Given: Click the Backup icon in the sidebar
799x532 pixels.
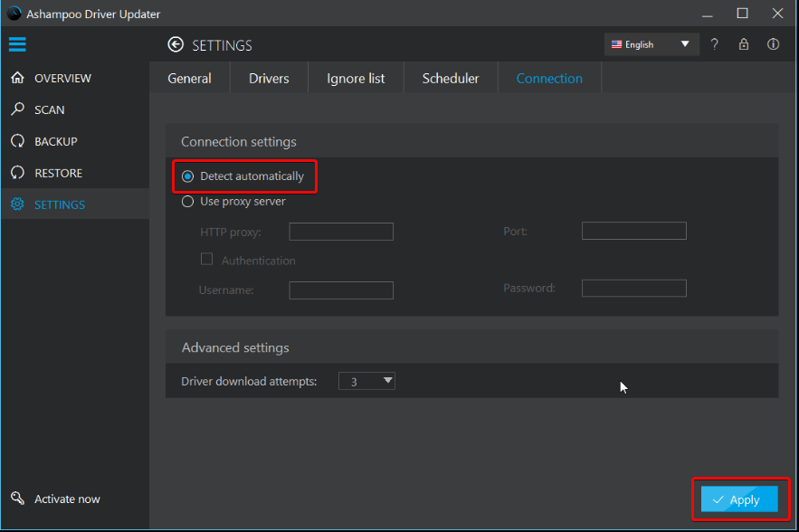Looking at the screenshot, I should 16,141.
